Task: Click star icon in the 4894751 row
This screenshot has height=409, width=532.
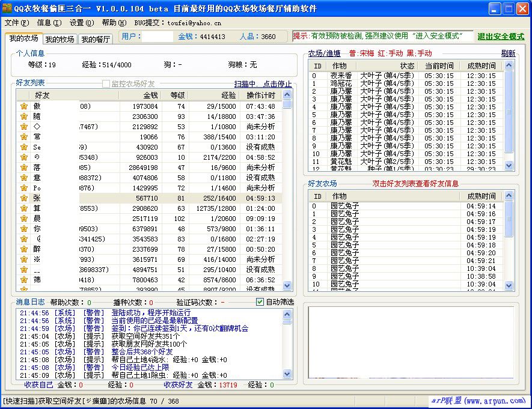Action: [24, 270]
